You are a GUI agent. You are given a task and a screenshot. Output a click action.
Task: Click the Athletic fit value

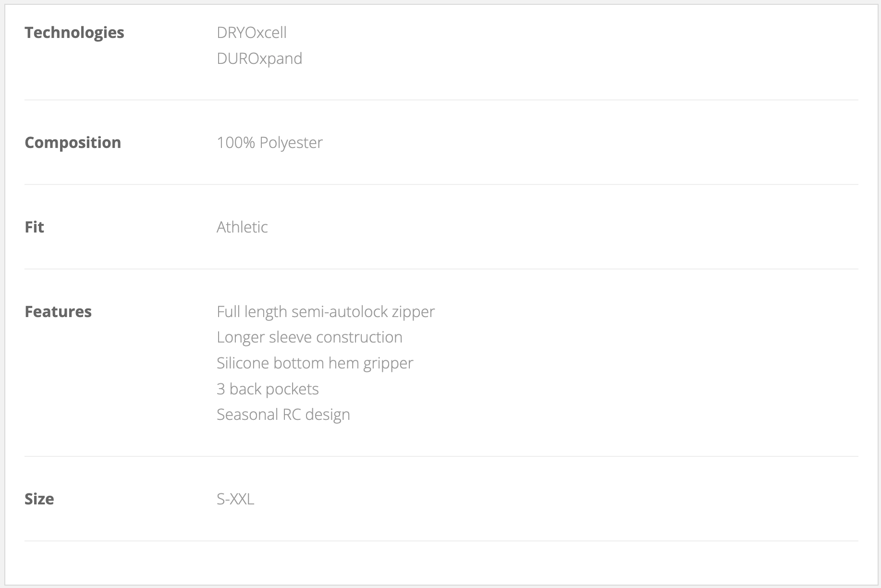coord(242,227)
